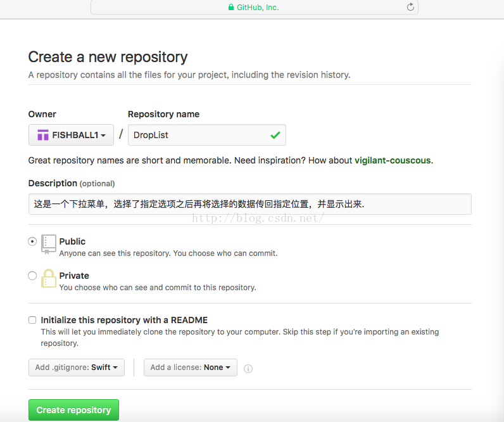Click the Public repository book icon

pos(49,245)
